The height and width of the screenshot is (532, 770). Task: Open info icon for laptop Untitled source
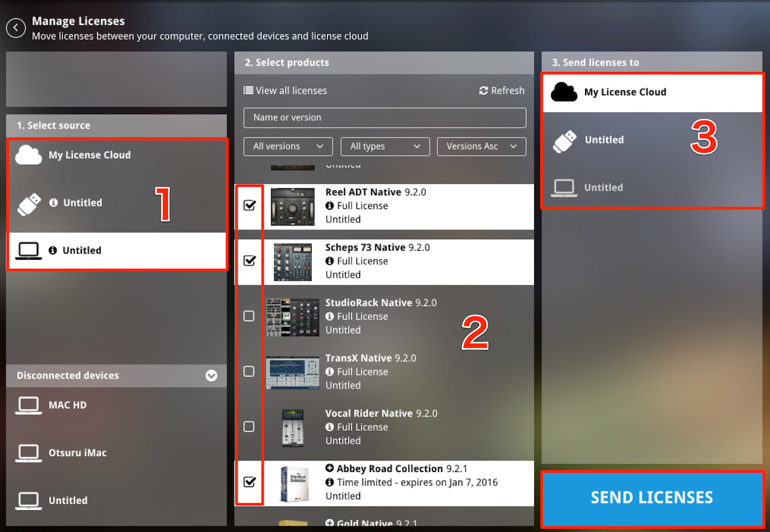click(53, 250)
